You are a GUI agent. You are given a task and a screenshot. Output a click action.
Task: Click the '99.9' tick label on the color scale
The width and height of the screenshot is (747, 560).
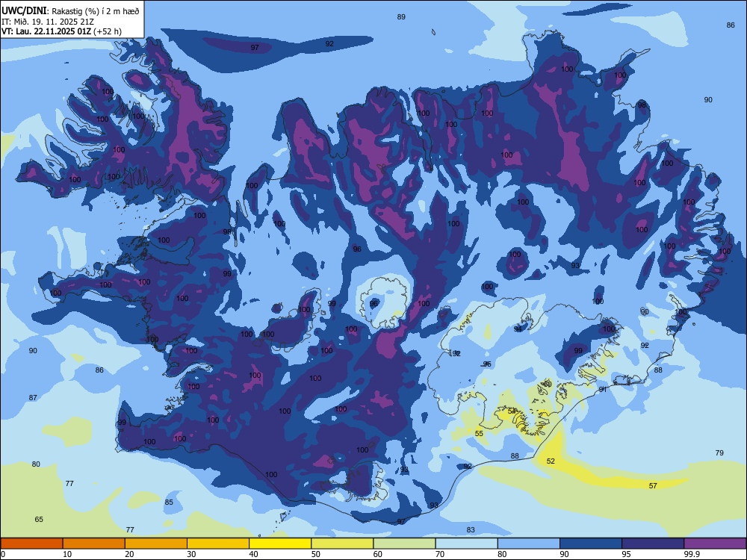point(692,554)
